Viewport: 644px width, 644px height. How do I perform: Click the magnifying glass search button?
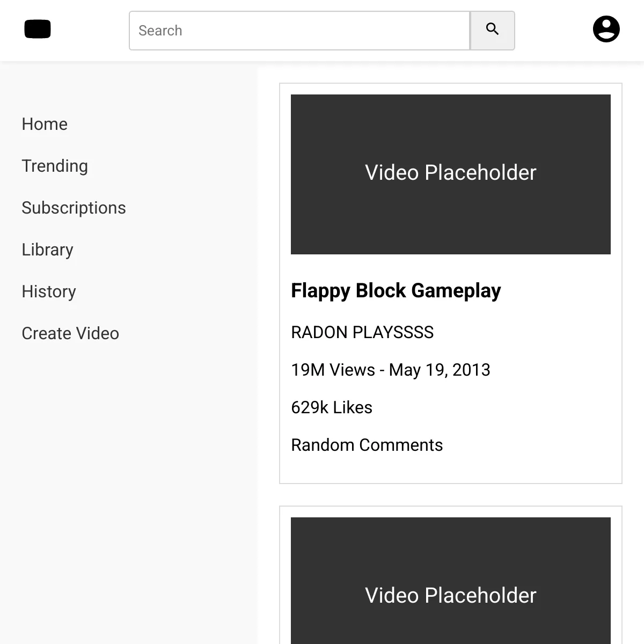[x=493, y=31]
